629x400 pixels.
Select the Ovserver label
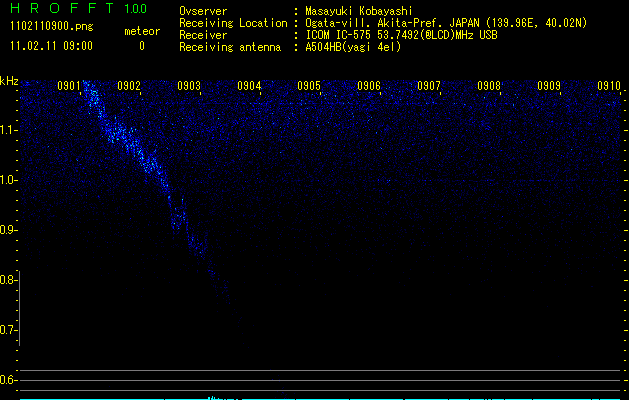(x=203, y=11)
